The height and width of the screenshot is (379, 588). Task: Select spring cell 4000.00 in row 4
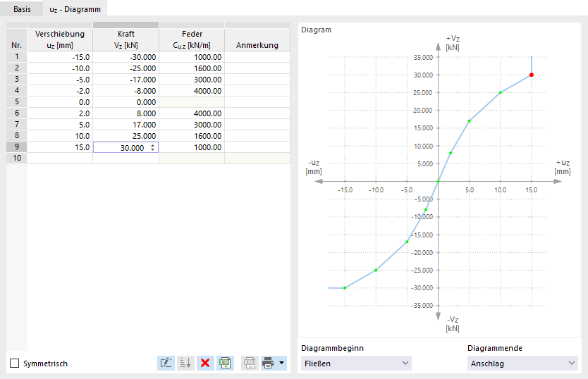(x=192, y=91)
